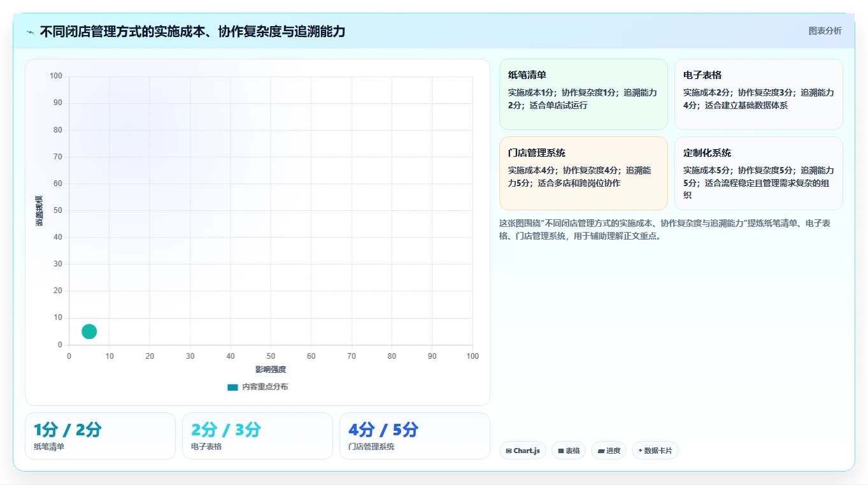Open the 定制化系统 card

(x=758, y=173)
